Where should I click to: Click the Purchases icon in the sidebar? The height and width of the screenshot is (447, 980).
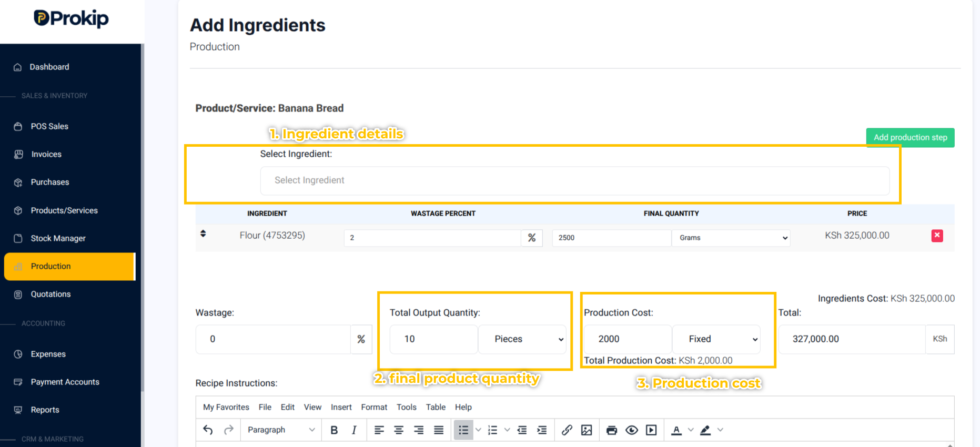click(18, 182)
